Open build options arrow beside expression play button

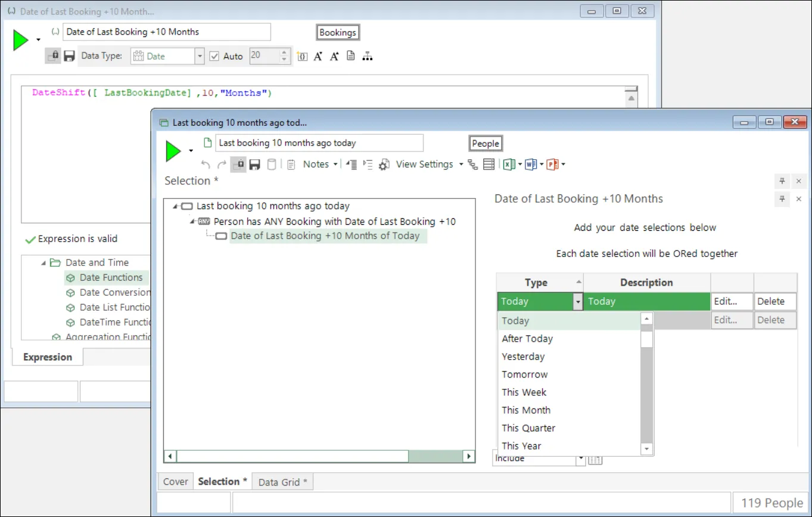click(x=38, y=40)
